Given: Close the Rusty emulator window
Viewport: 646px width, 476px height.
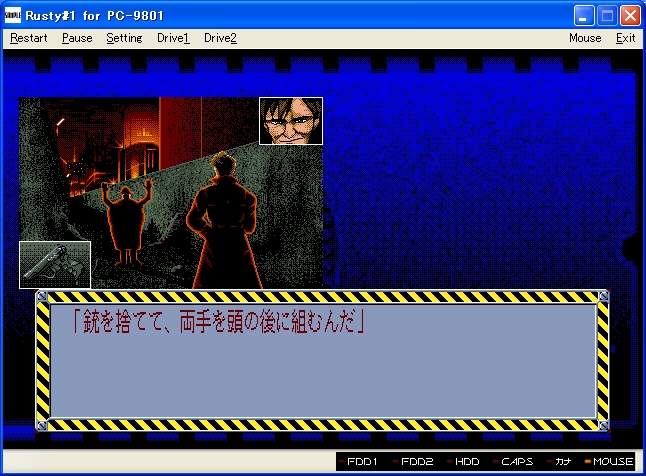Looking at the screenshot, I should click(x=630, y=16).
